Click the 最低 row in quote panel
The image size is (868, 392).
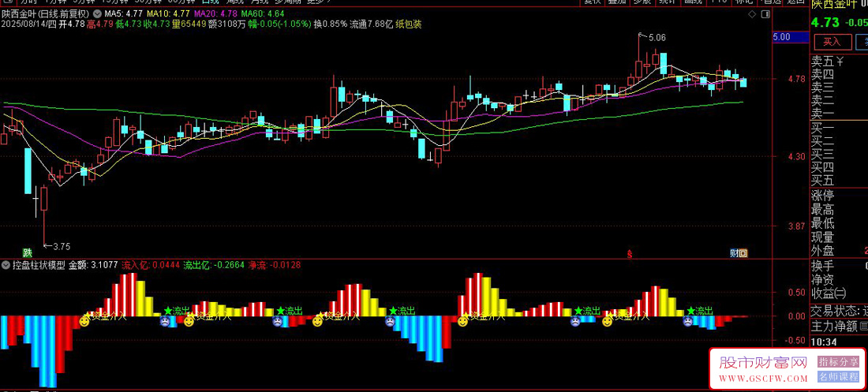[838, 224]
